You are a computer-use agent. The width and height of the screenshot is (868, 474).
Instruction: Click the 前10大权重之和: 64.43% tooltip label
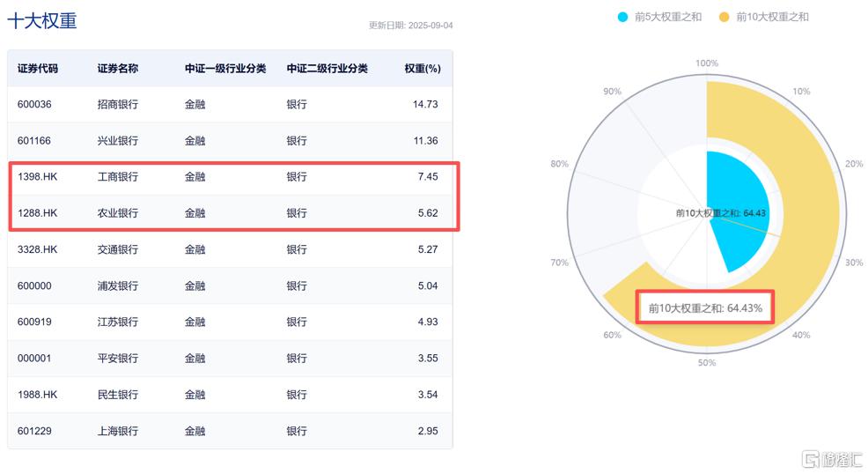pos(705,307)
